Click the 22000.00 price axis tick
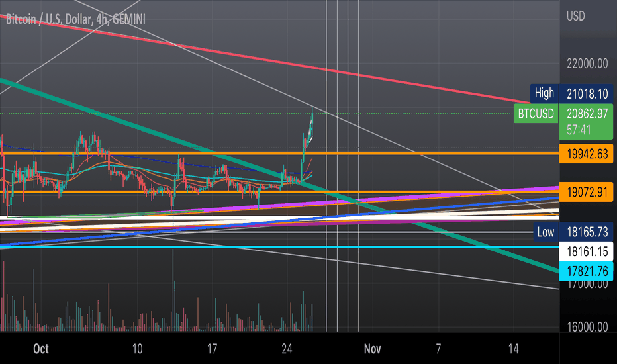 coord(587,64)
